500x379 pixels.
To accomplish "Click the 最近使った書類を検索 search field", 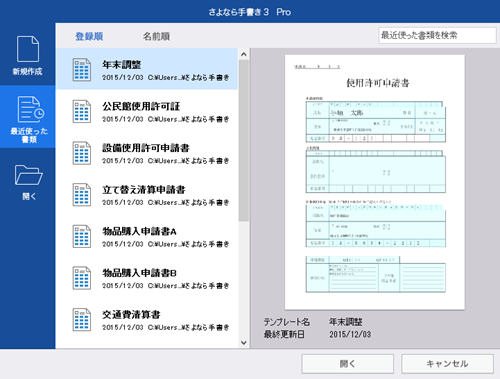I will point(437,35).
